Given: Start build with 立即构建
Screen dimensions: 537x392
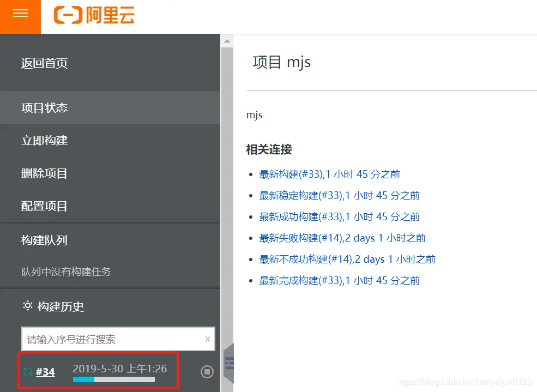Looking at the screenshot, I should [x=44, y=140].
